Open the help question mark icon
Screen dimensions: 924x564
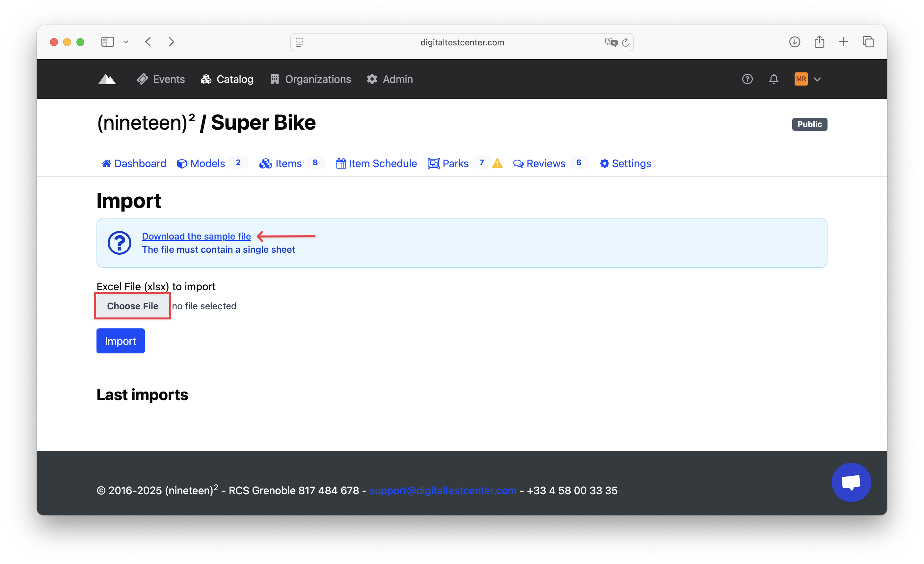(747, 79)
